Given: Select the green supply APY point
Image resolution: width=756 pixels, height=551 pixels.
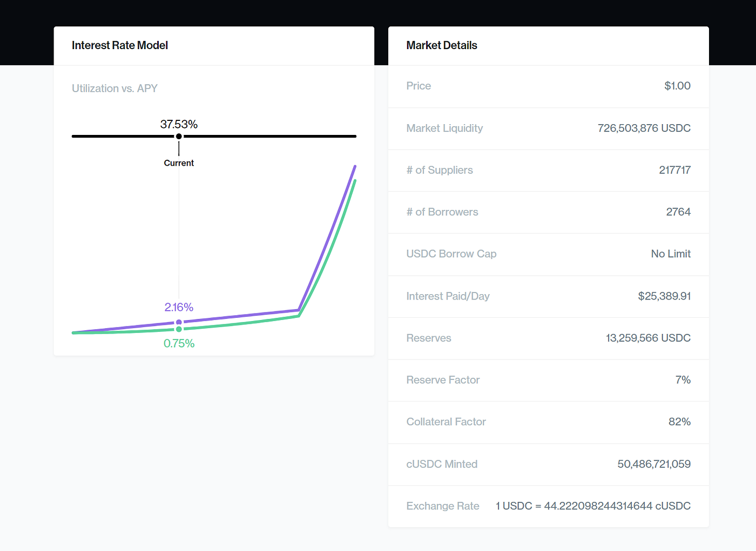Looking at the screenshot, I should 179,329.
